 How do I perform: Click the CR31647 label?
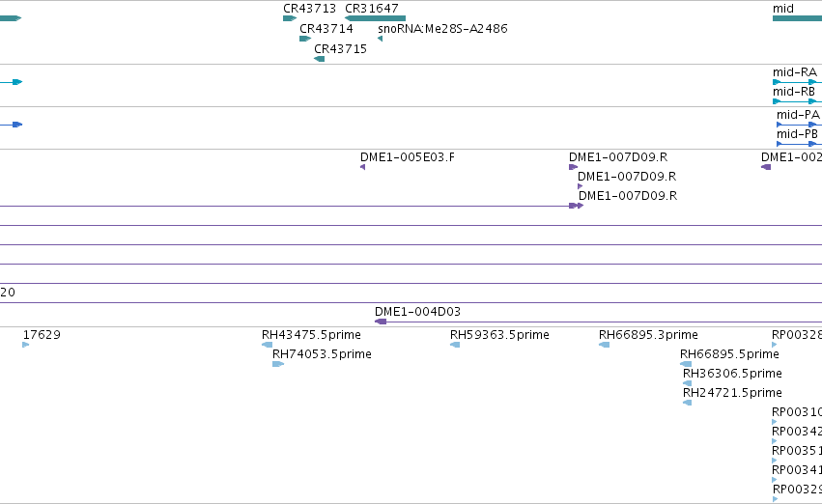coord(372,9)
